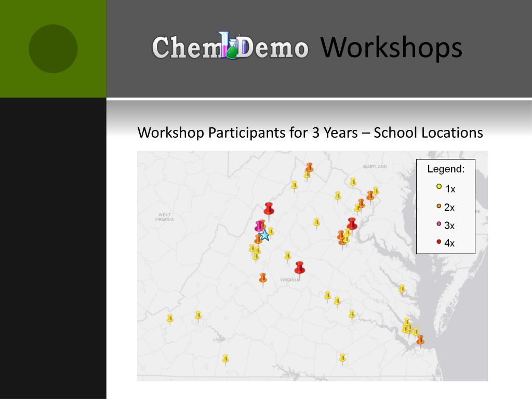Select the red pushpin north of the blue star

269,209
